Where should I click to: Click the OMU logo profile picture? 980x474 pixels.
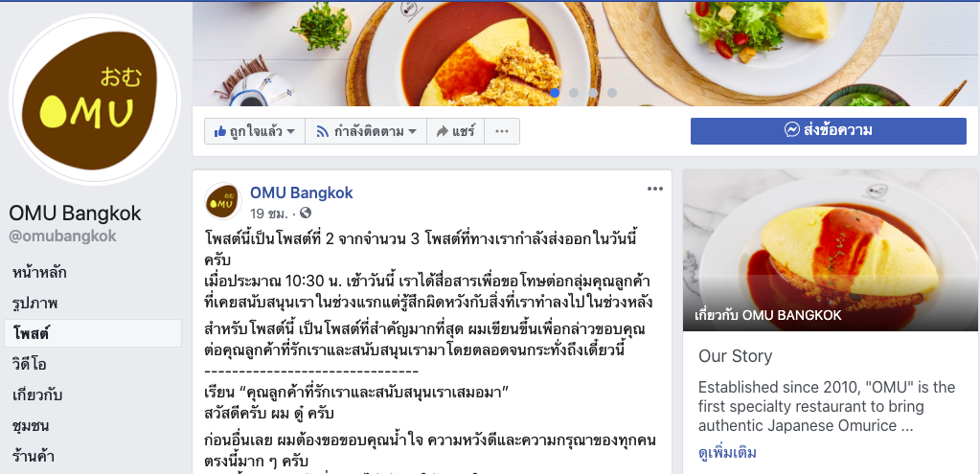pos(95,100)
